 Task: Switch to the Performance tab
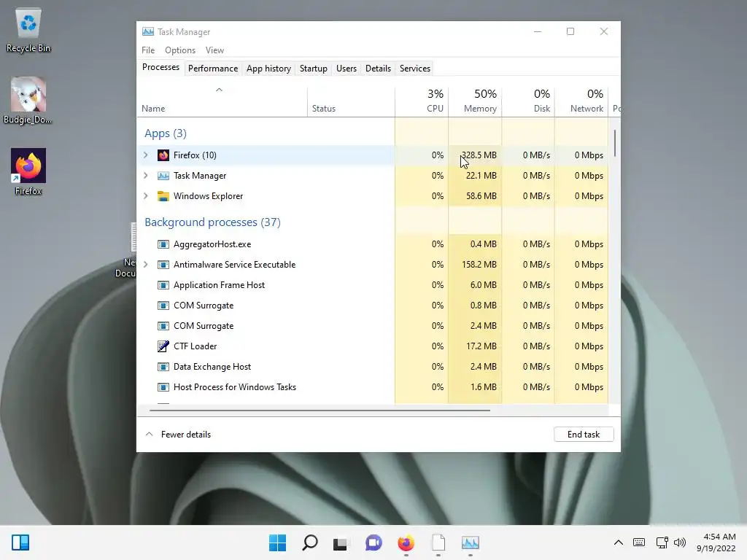pos(213,69)
